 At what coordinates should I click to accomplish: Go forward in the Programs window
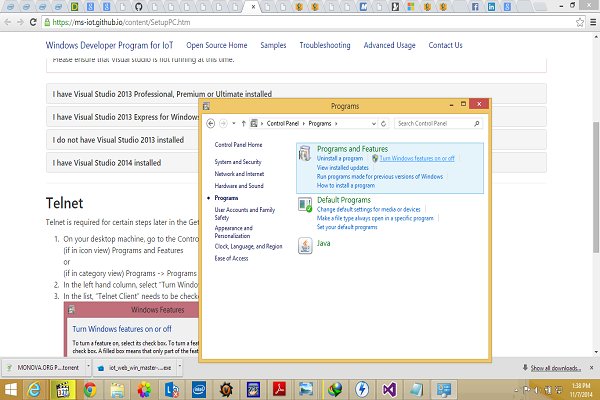coord(223,123)
